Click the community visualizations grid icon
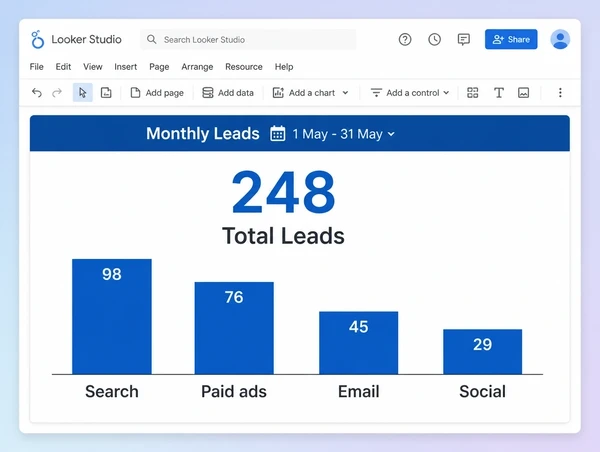Screen dimensions: 600x452 point(473,93)
